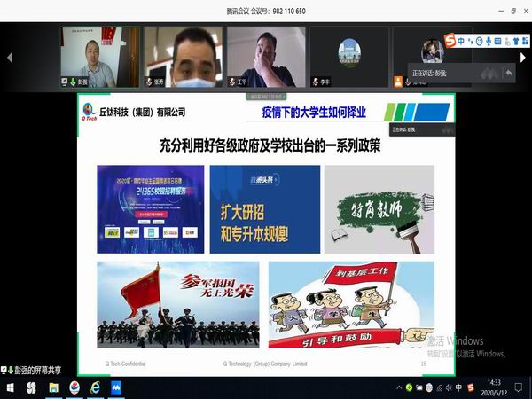Open File Explorer from taskbar
Screen dimensions: 532x399
pyautogui.click(x=53, y=387)
